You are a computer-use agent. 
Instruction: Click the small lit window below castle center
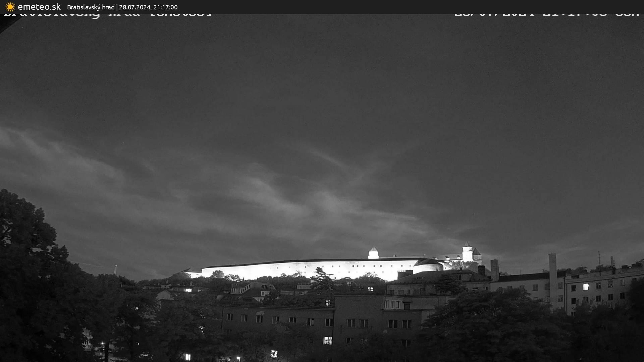click(370, 289)
